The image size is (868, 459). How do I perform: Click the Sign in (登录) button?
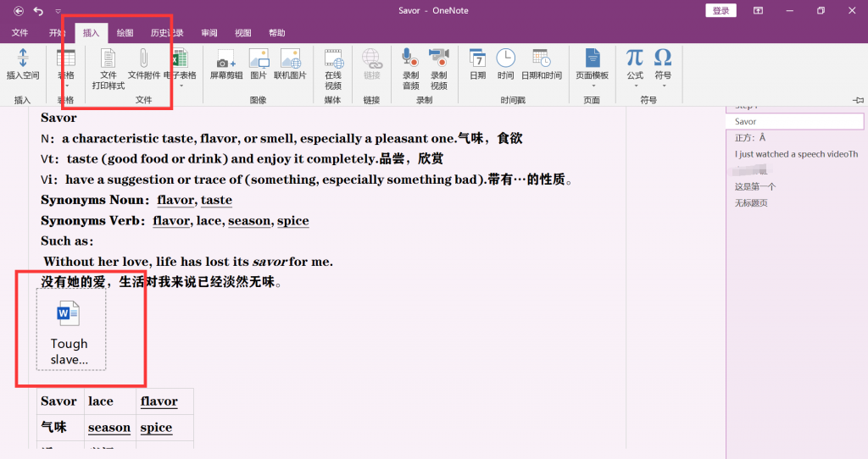tap(721, 10)
